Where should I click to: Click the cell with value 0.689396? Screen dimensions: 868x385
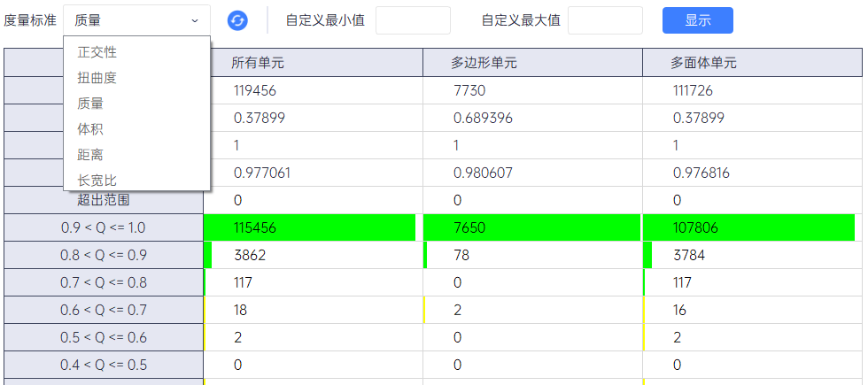(532, 118)
